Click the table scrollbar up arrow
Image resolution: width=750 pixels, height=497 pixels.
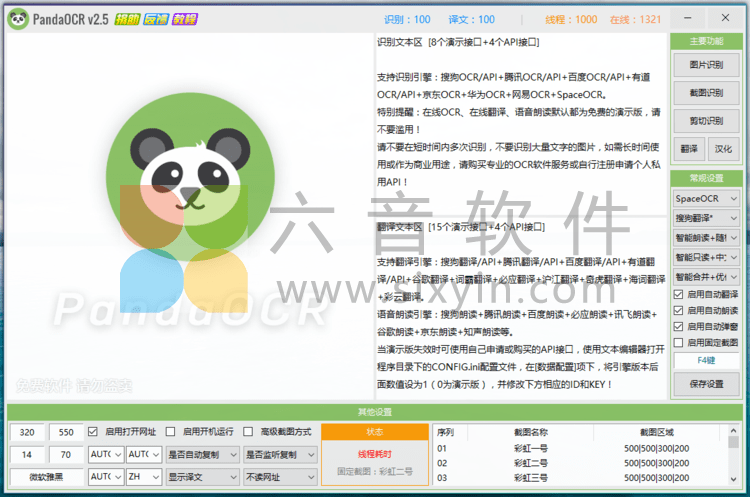[733, 430]
